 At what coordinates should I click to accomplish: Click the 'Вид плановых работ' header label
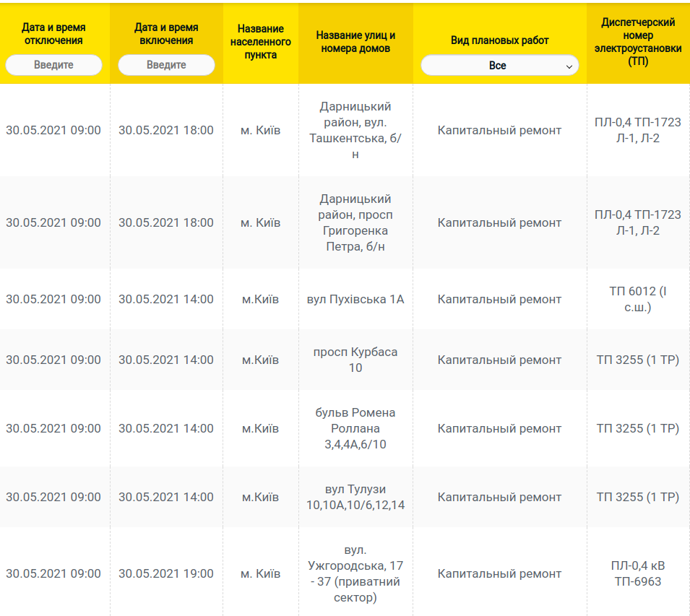point(499,40)
